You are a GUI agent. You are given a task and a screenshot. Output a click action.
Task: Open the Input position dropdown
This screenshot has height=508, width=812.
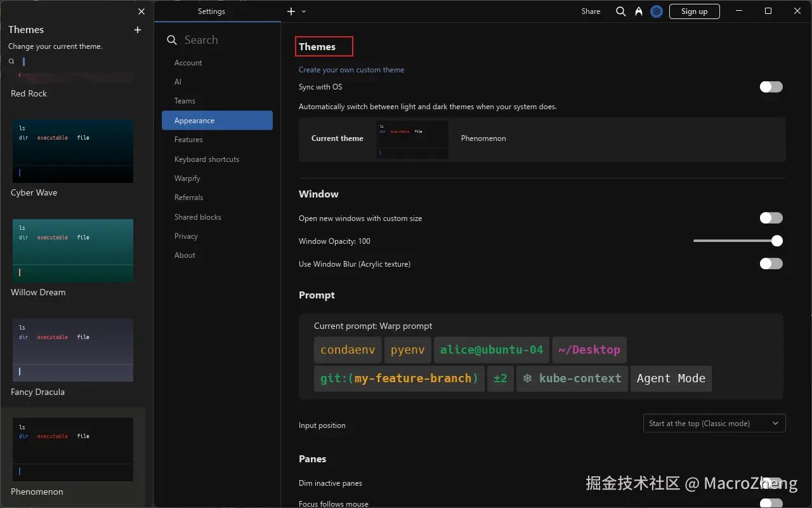714,424
